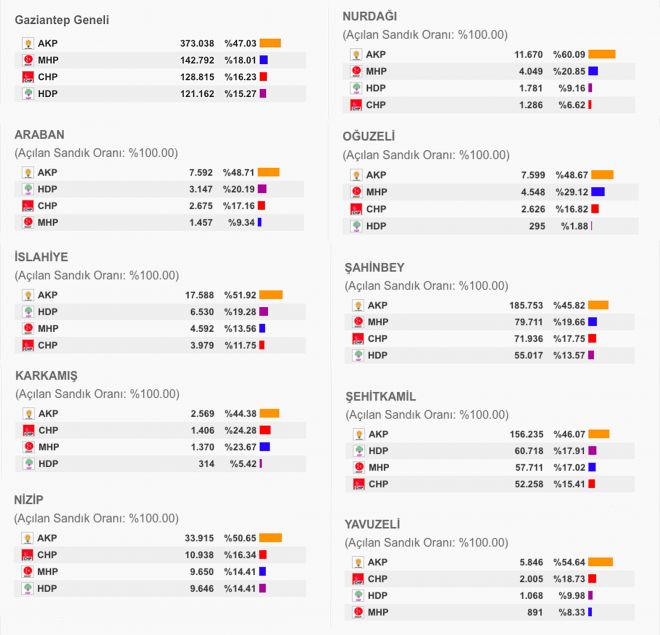Click the AKP vote count 373.038
Viewport: 660px width, 635px height.
point(197,44)
